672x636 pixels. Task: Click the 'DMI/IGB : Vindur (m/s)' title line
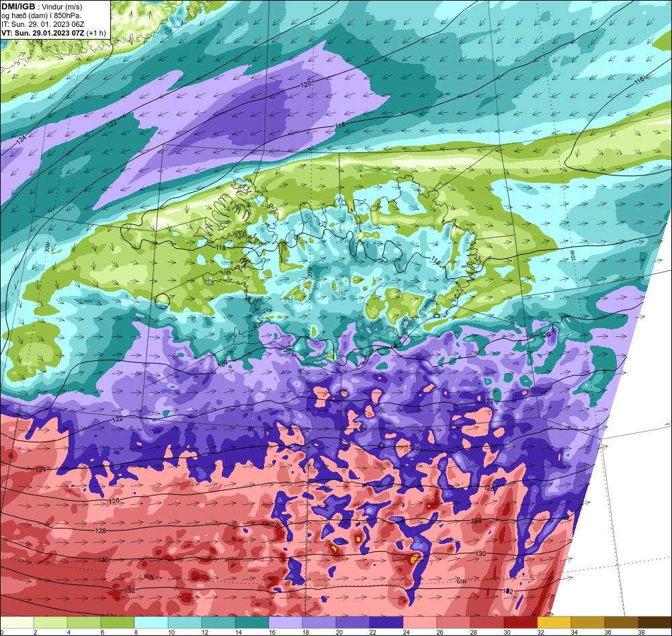(x=42, y=7)
